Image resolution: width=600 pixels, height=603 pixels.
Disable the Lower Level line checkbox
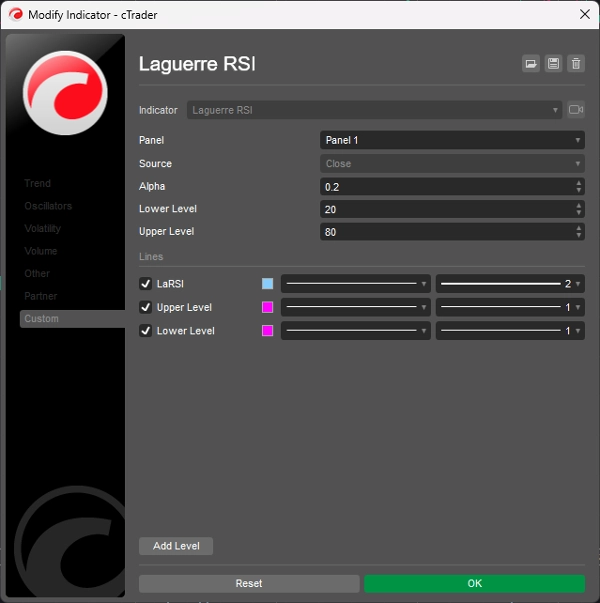coord(146,330)
